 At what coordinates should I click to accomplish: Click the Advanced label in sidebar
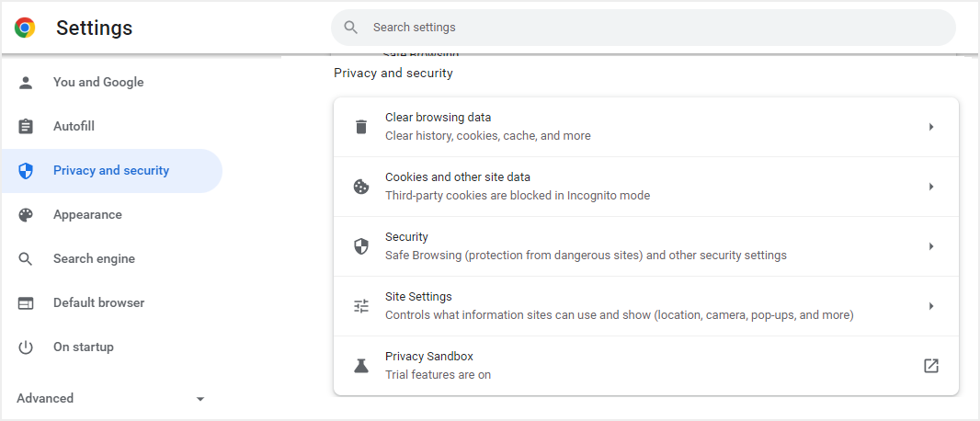coord(45,399)
